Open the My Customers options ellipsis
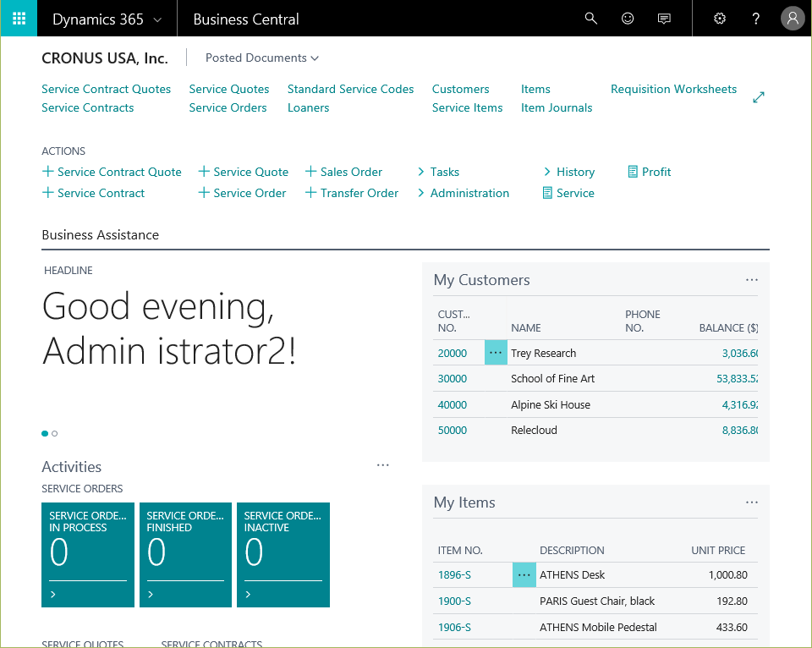Image resolution: width=812 pixels, height=648 pixels. 751,280
